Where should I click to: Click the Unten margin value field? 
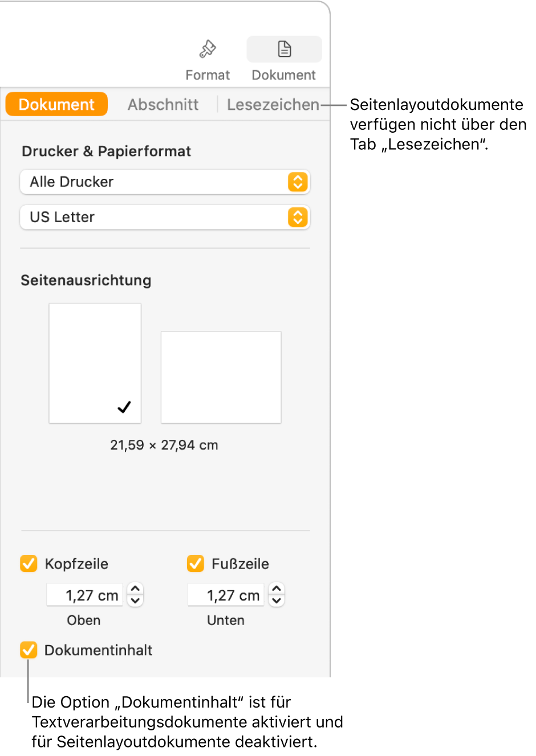tap(225, 594)
